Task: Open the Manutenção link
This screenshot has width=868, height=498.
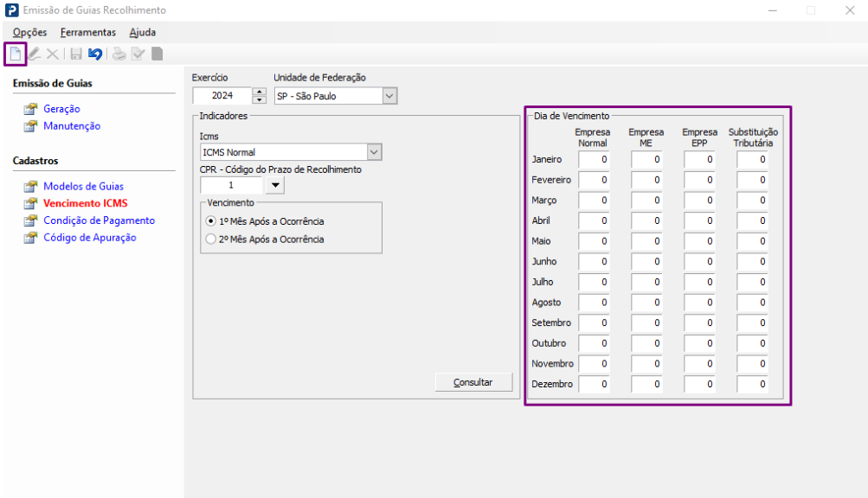Action: pyautogui.click(x=72, y=126)
